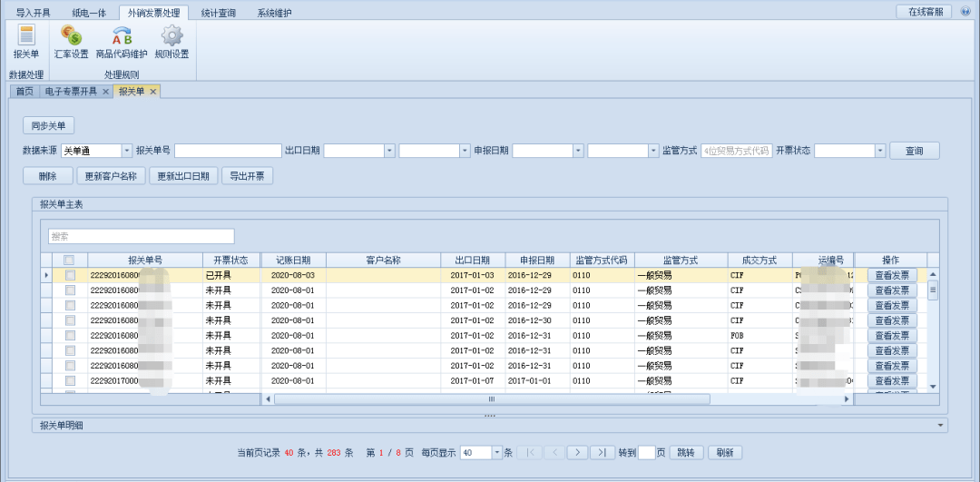Expand the 报关单明细 panel

(x=941, y=426)
